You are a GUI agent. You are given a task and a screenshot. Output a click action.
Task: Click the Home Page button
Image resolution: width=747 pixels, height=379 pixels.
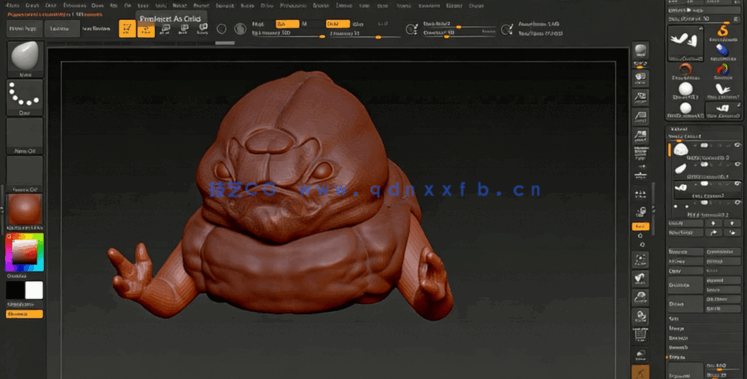coord(24,29)
